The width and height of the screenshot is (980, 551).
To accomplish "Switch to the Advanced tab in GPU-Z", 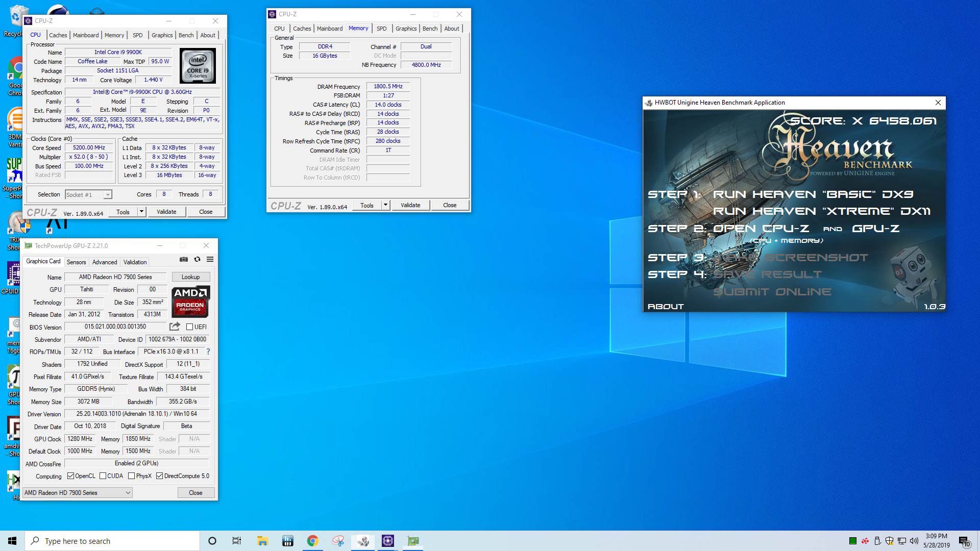I will point(105,262).
